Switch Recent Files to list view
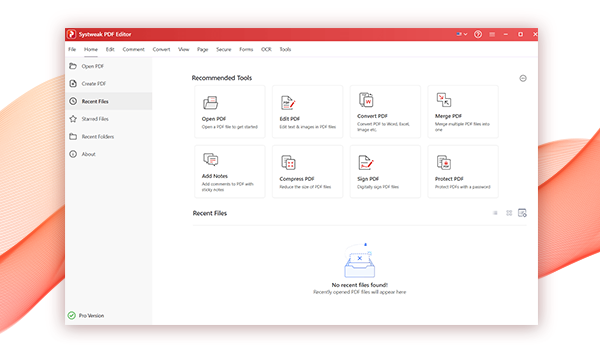600x360 pixels. (495, 213)
